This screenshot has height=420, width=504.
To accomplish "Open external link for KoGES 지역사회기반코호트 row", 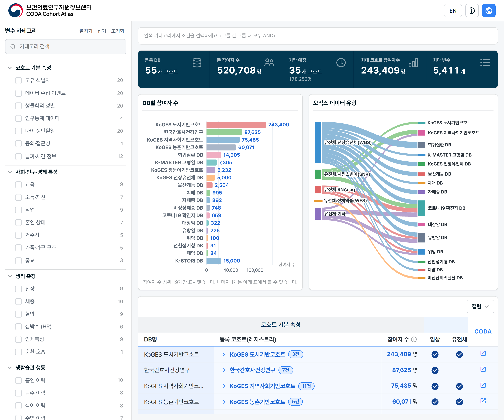I will (x=483, y=385).
